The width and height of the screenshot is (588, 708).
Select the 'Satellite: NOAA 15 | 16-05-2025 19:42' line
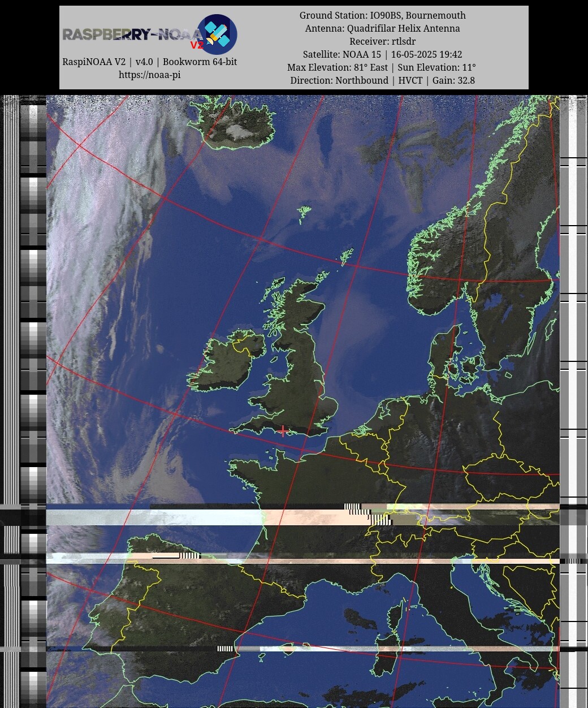[x=383, y=54]
